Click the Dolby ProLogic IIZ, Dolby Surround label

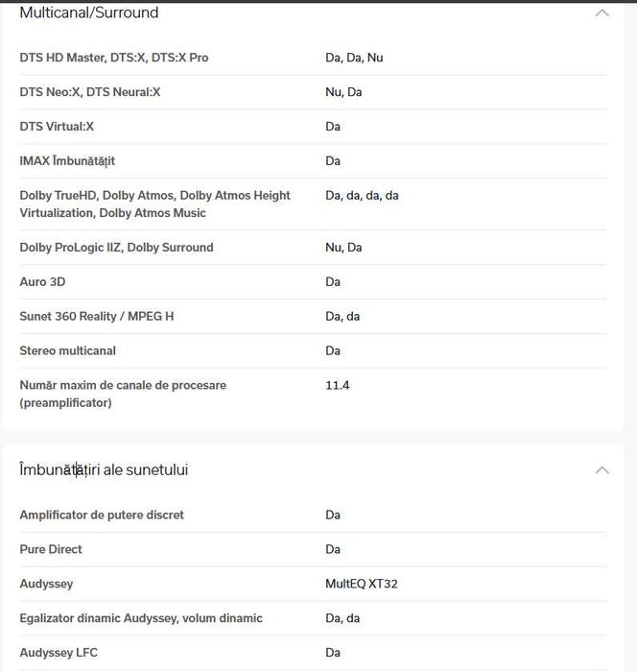pos(116,248)
